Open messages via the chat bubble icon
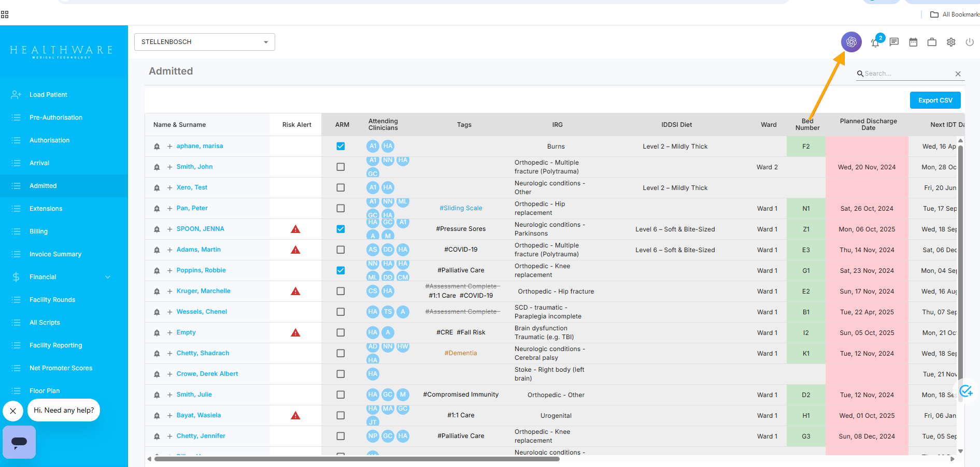The height and width of the screenshot is (467, 980). (893, 42)
